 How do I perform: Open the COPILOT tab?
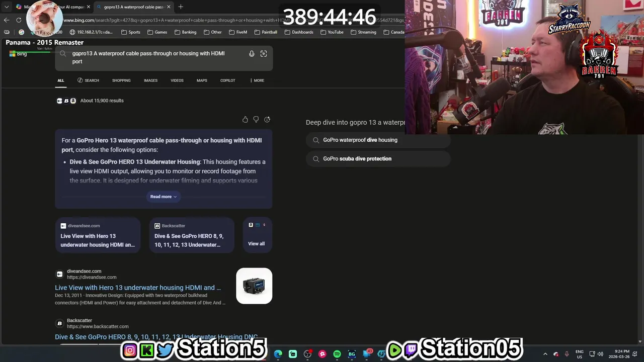click(x=227, y=80)
